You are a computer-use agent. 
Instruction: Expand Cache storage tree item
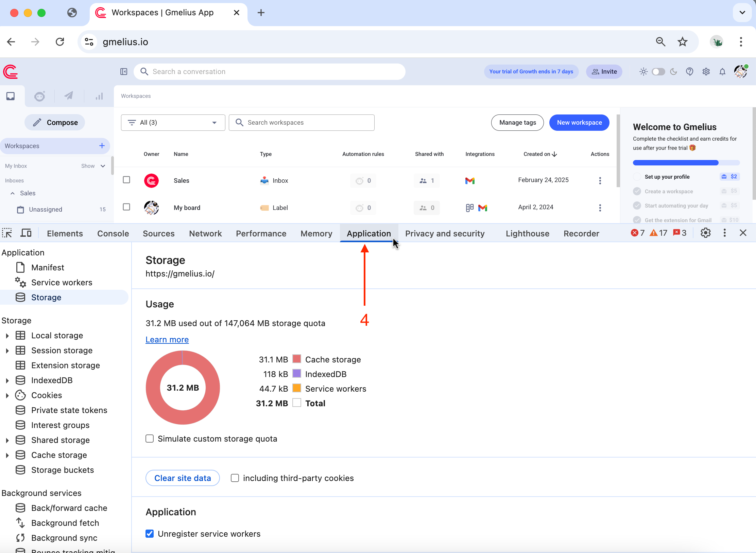click(7, 455)
